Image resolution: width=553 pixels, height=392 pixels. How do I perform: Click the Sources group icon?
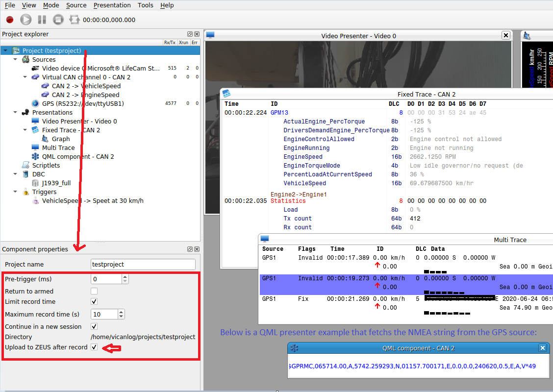click(x=25, y=59)
